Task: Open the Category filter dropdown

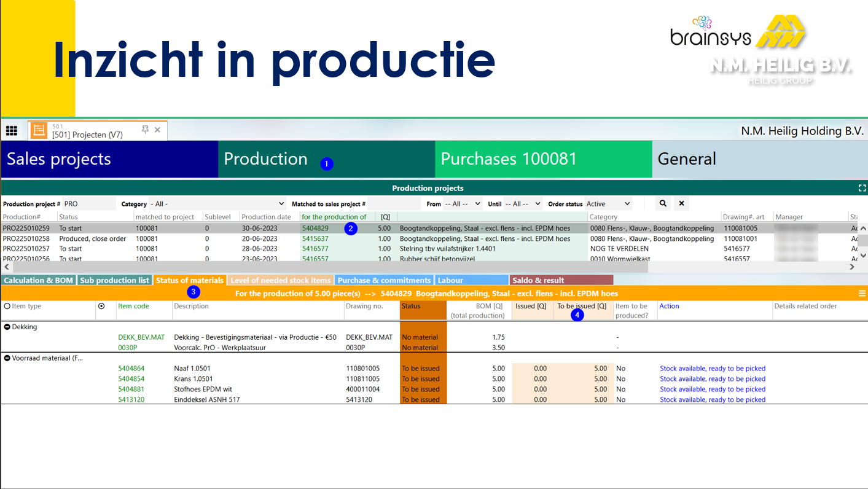Action: point(217,204)
